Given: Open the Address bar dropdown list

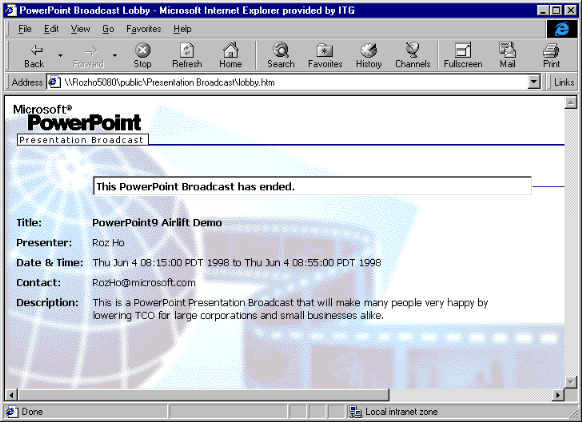Looking at the screenshot, I should [x=534, y=82].
